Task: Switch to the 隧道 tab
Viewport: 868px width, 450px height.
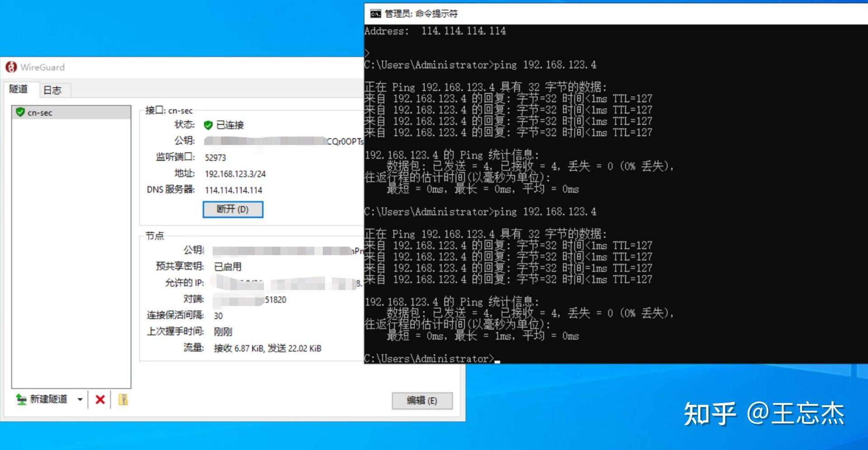Action: coord(19,90)
